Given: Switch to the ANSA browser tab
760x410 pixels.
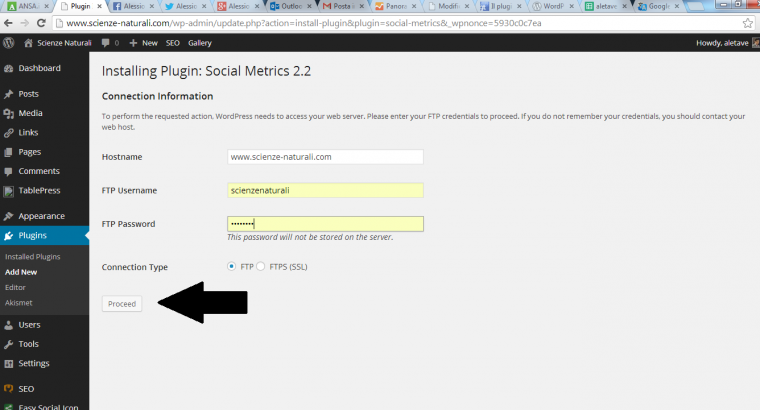Looking at the screenshot, I should click(27, 6).
